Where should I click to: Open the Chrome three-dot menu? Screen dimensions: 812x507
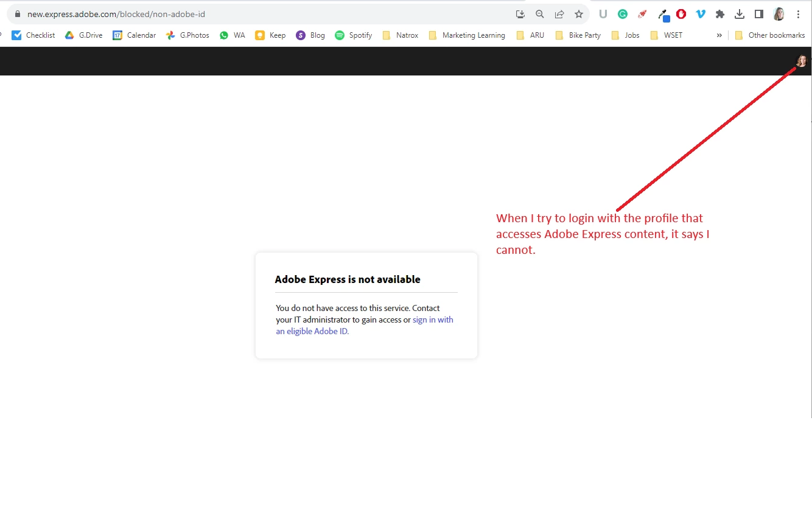tap(798, 14)
